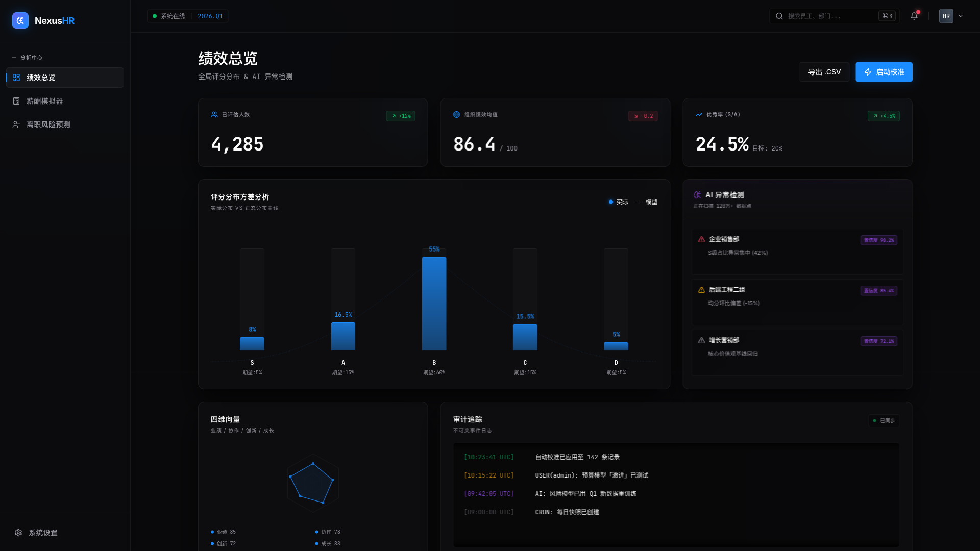Image resolution: width=980 pixels, height=551 pixels.
Task: Toggle the 实际 series in the chart legend
Action: tap(618, 202)
